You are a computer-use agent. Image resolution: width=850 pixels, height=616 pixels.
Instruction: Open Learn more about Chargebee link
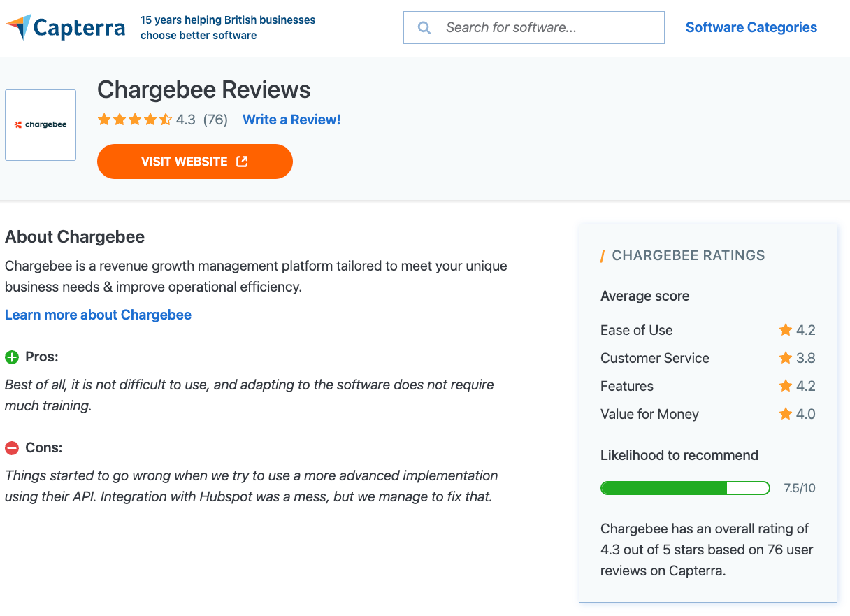(97, 315)
